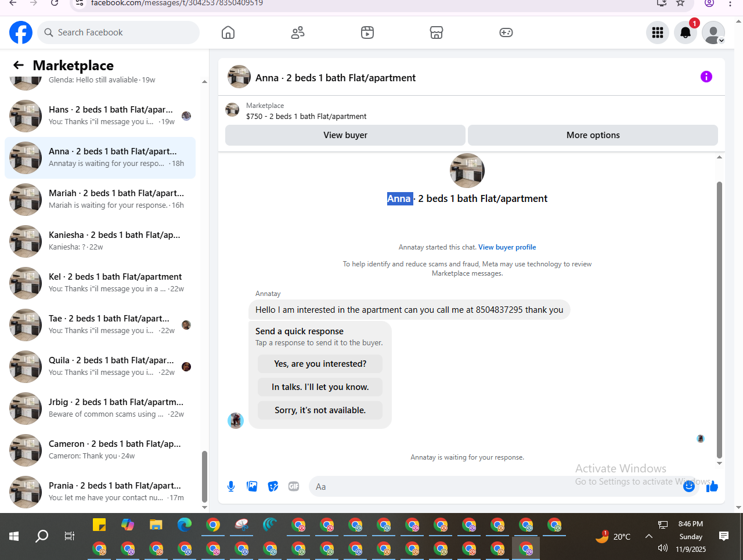Image resolution: width=743 pixels, height=560 pixels.
Task: Choose a sticker from the sticker icon
Action: point(273,486)
